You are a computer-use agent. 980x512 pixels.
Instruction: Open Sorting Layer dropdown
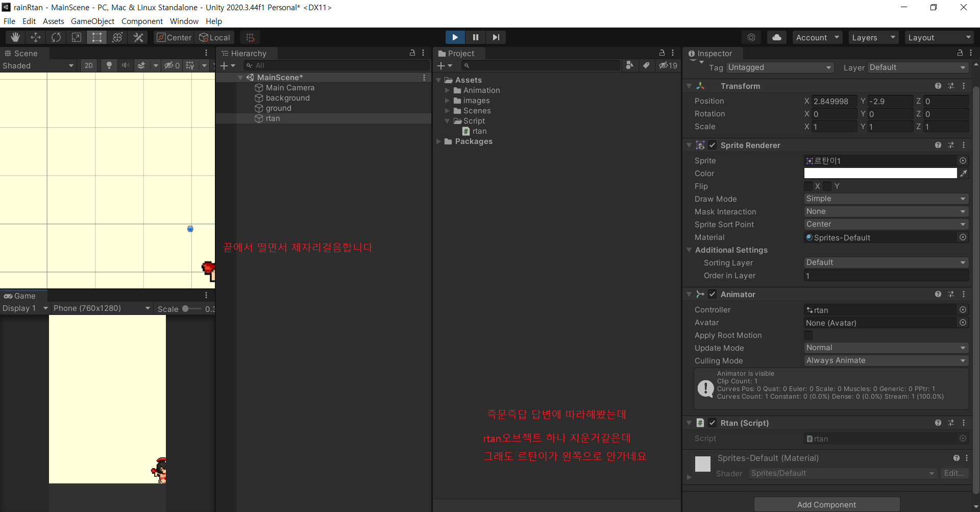tap(886, 262)
